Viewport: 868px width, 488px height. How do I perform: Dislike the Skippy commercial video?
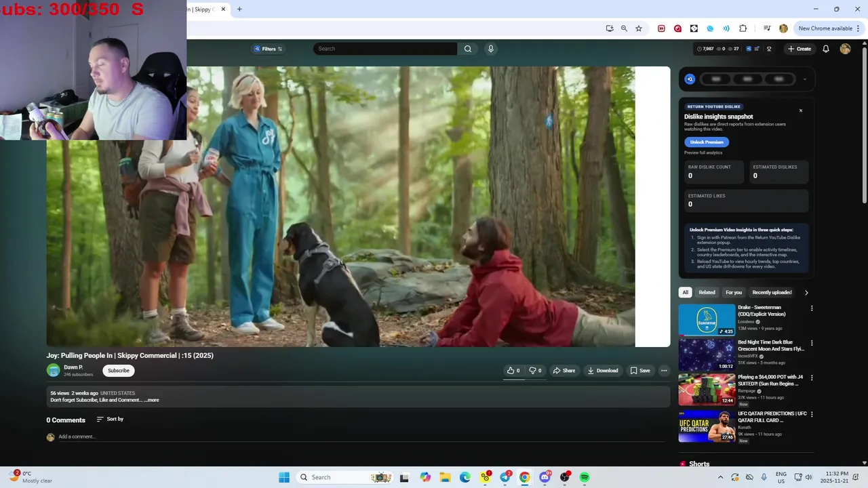535,371
